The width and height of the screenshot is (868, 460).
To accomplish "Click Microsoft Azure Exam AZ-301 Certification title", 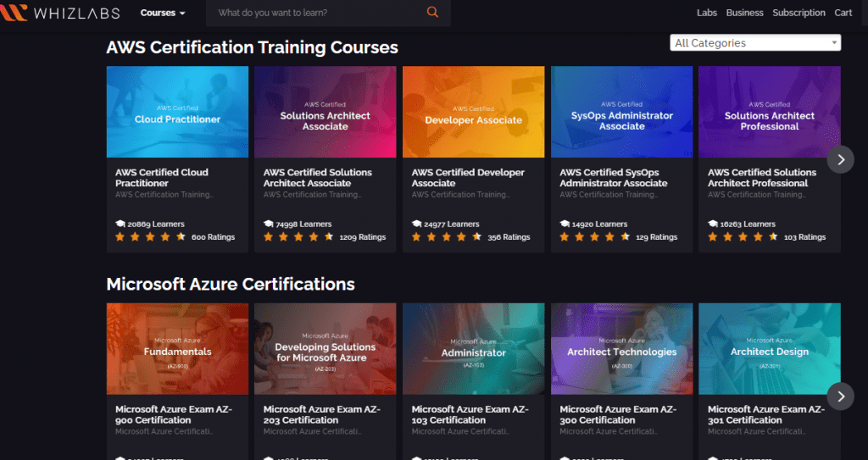I will (766, 414).
